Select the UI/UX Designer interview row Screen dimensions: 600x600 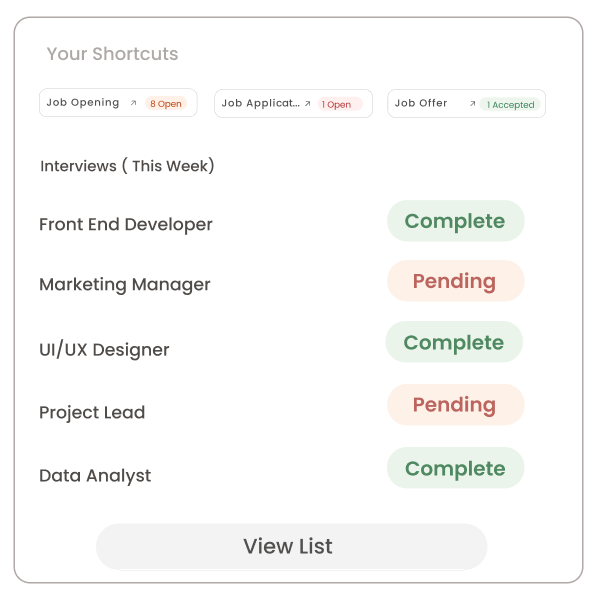click(x=104, y=350)
